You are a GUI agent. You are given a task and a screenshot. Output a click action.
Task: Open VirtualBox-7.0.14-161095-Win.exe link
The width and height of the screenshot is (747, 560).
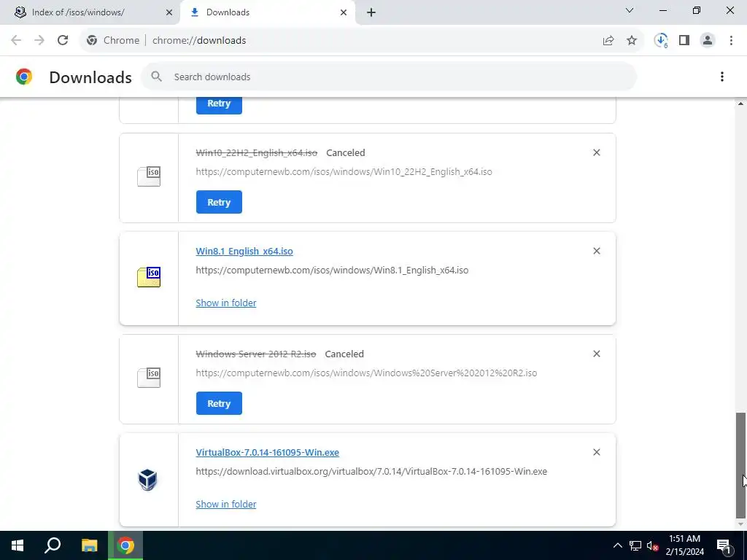pos(267,452)
